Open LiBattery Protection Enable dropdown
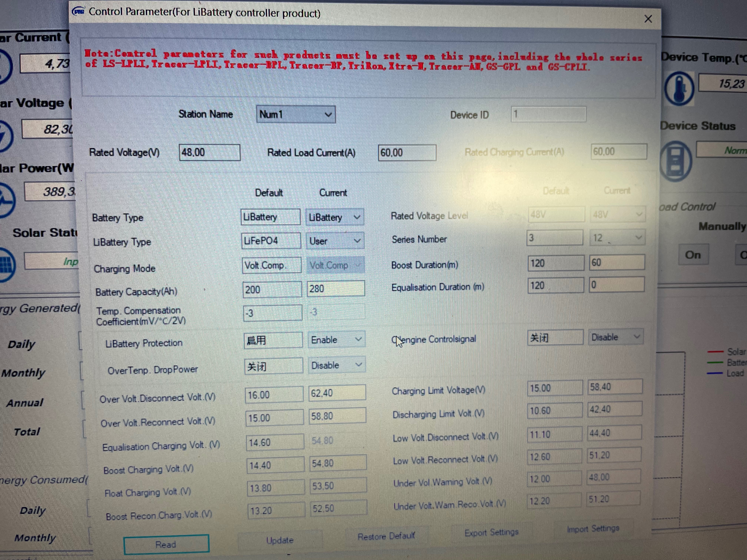The image size is (747, 560). tap(358, 339)
